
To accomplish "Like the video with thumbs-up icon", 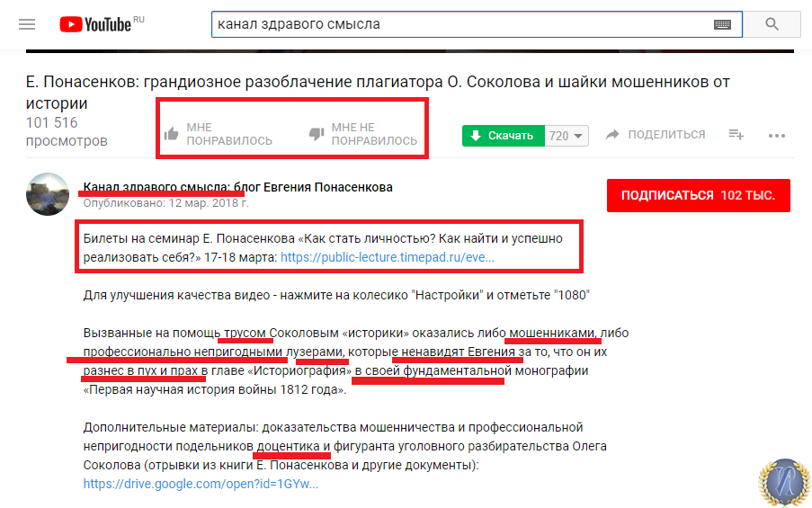I will (172, 134).
